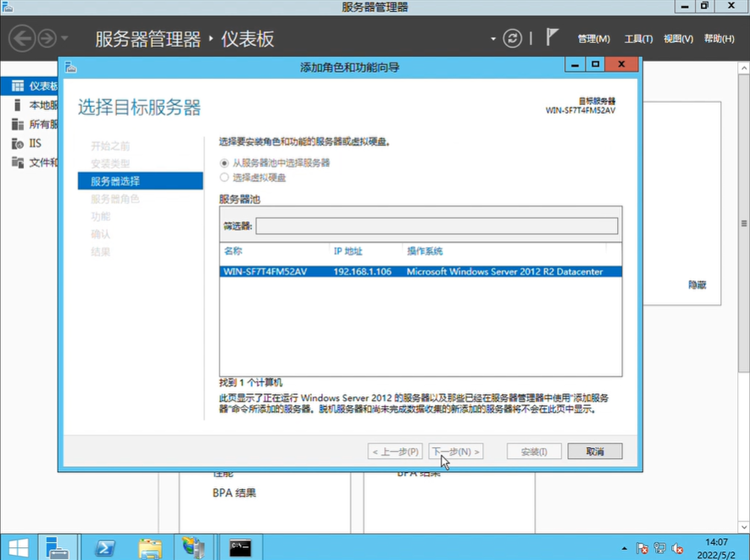Open the 文件和存储服务 sidebar item
This screenshot has width=750, height=560.
[x=30, y=163]
